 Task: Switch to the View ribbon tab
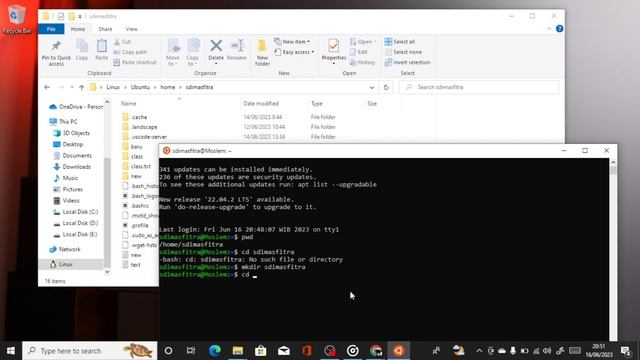[131, 29]
